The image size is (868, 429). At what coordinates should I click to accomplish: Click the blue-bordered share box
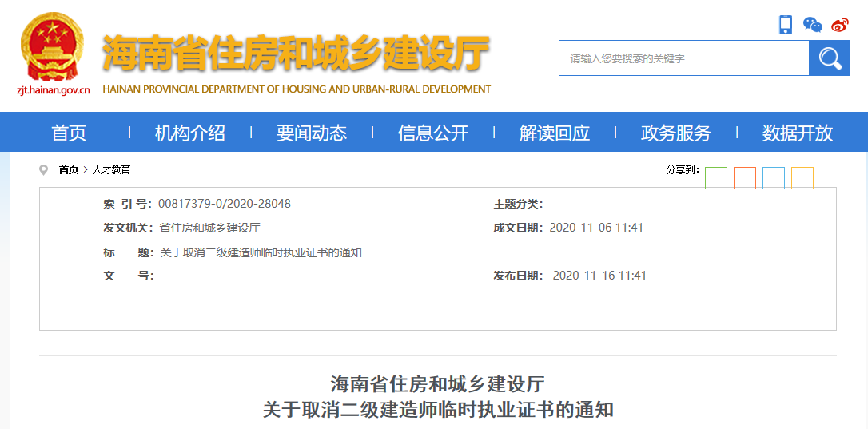point(774,178)
